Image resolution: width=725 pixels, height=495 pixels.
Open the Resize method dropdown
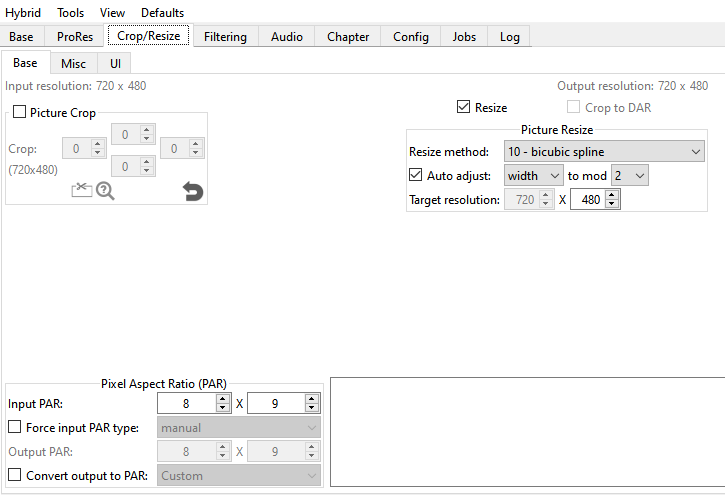coord(604,152)
